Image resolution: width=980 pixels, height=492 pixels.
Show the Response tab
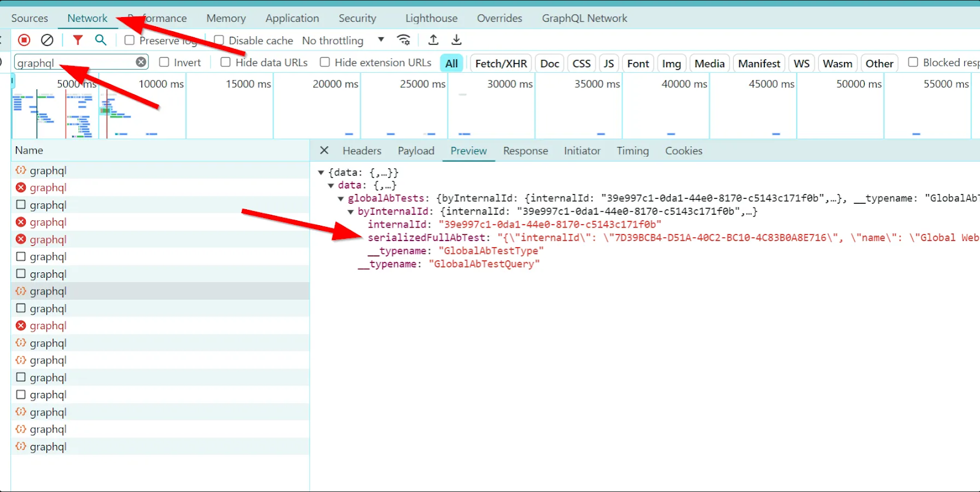click(x=526, y=151)
